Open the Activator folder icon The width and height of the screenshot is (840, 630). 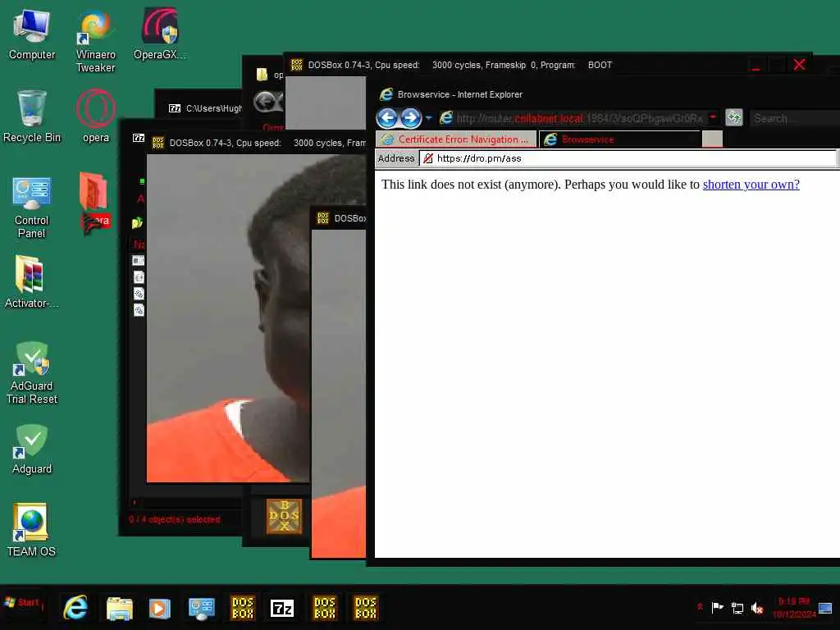point(32,282)
